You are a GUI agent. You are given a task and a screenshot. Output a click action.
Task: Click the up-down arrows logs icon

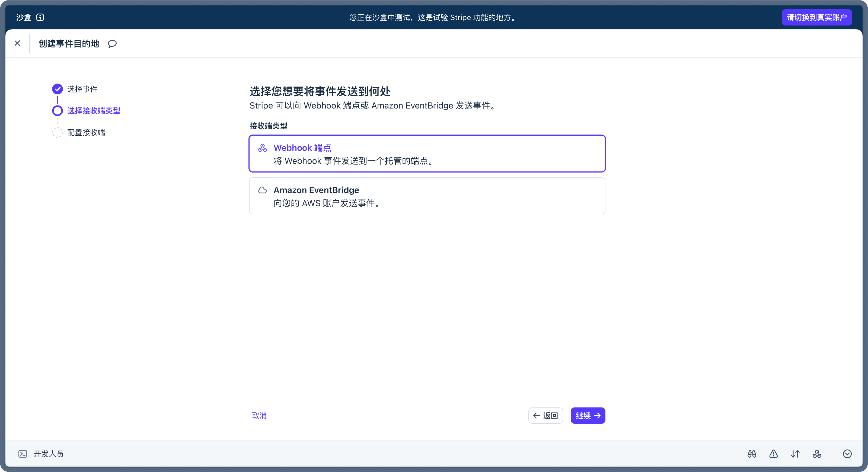point(795,454)
